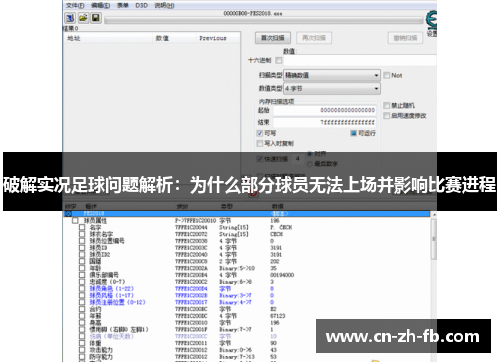Click the 首次扫描 button
The height and width of the screenshot is (362, 500).
pyautogui.click(x=273, y=38)
